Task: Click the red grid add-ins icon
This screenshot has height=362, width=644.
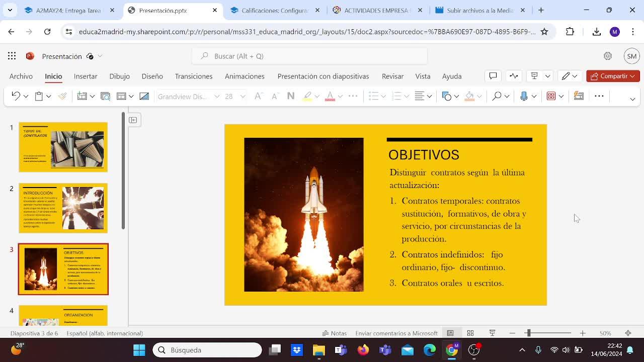Action: (551, 96)
